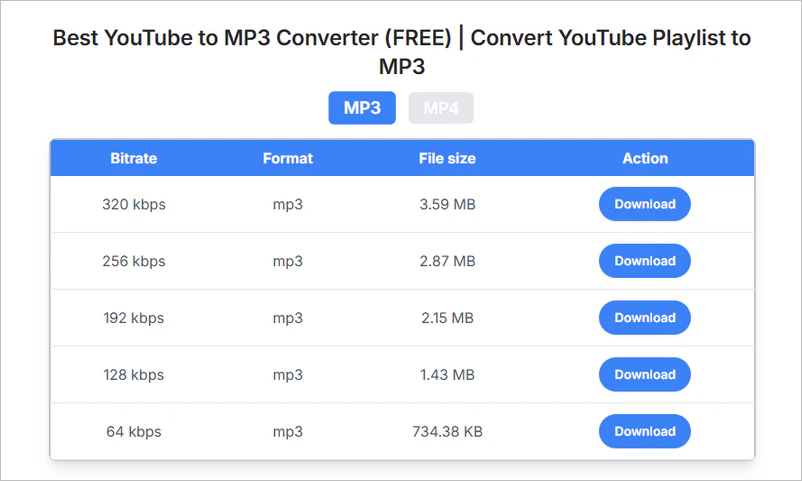Download the 192 kbps mp3
This screenshot has height=481, width=802.
click(x=644, y=318)
